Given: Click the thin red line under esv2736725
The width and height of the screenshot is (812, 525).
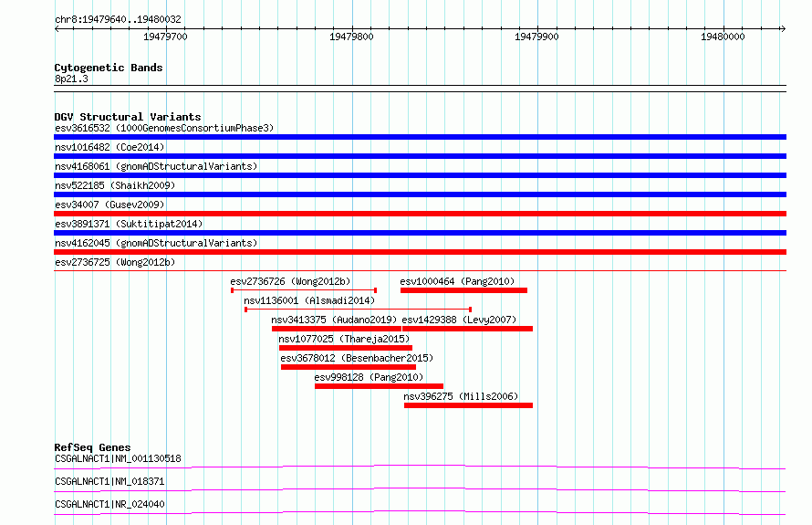Looking at the screenshot, I should coord(420,270).
